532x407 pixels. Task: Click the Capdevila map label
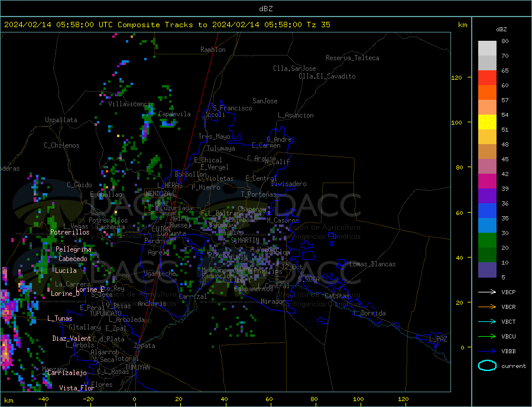click(174, 114)
